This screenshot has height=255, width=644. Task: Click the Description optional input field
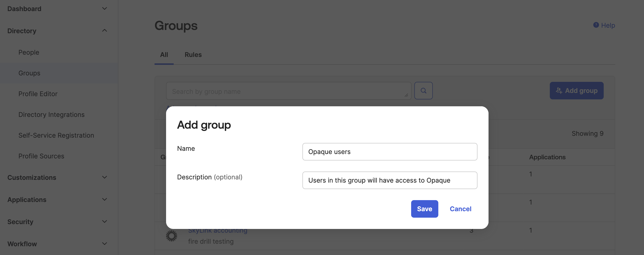(x=389, y=180)
